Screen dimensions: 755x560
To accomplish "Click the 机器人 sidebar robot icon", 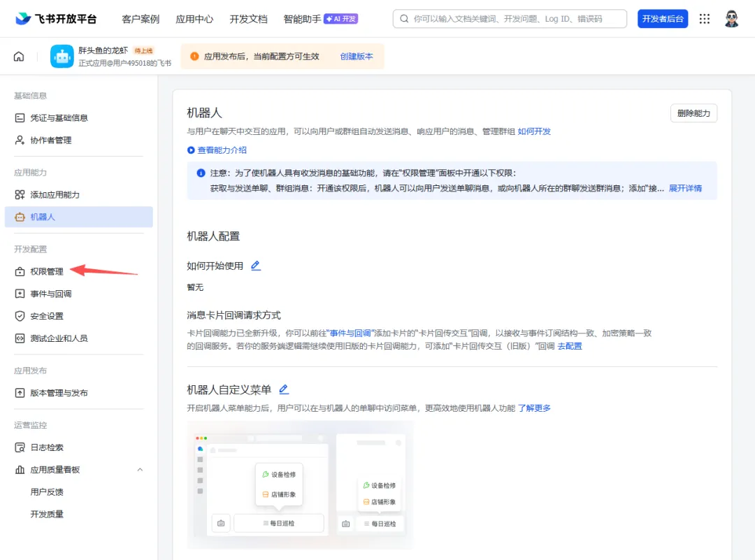I will click(20, 217).
